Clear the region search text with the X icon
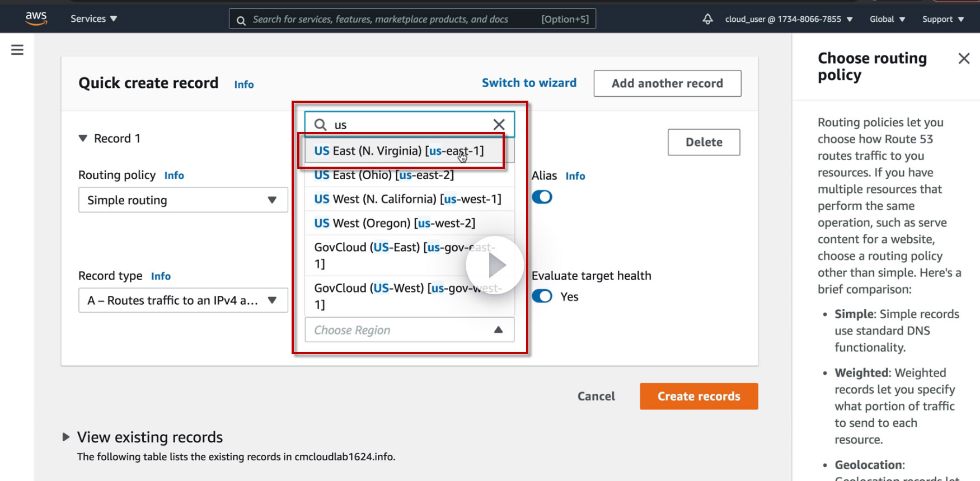Viewport: 980px width, 481px height. pos(499,125)
